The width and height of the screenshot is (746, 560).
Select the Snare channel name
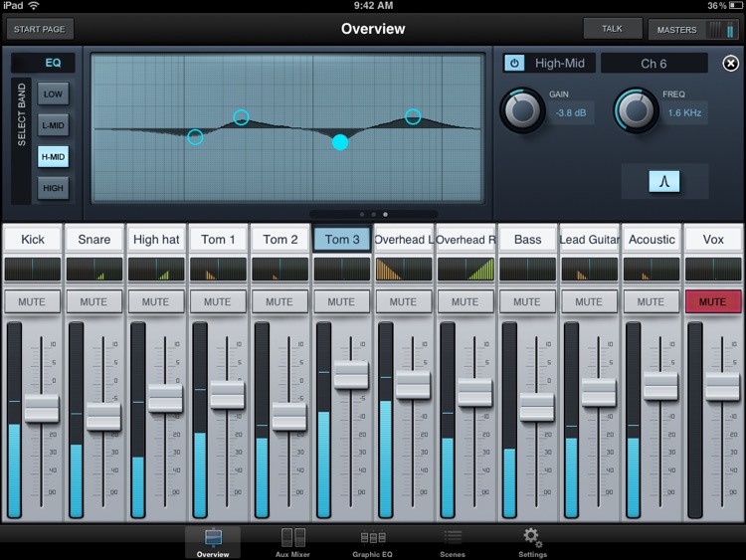(x=94, y=239)
